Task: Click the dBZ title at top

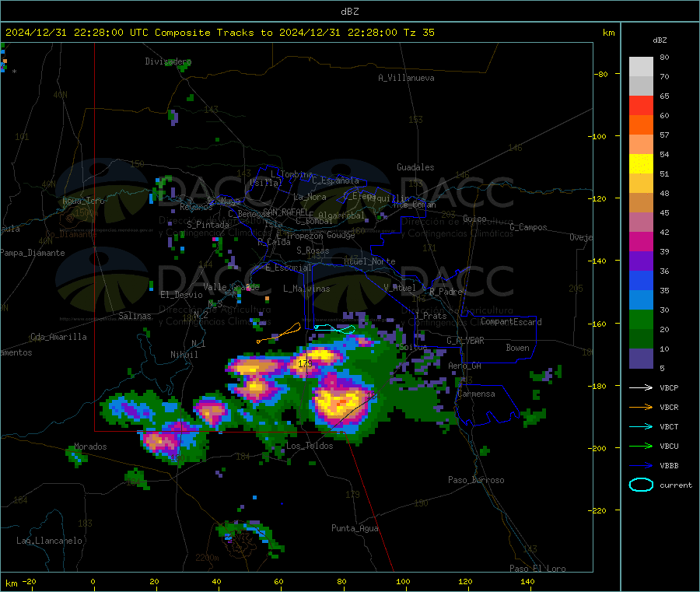Action: click(349, 12)
